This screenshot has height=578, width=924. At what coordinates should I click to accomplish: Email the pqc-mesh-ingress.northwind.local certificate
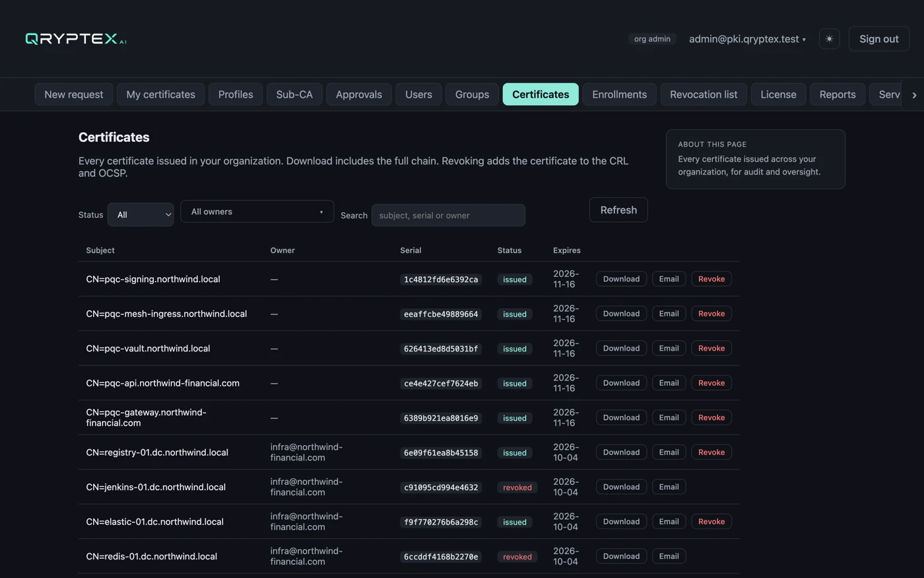click(x=669, y=314)
